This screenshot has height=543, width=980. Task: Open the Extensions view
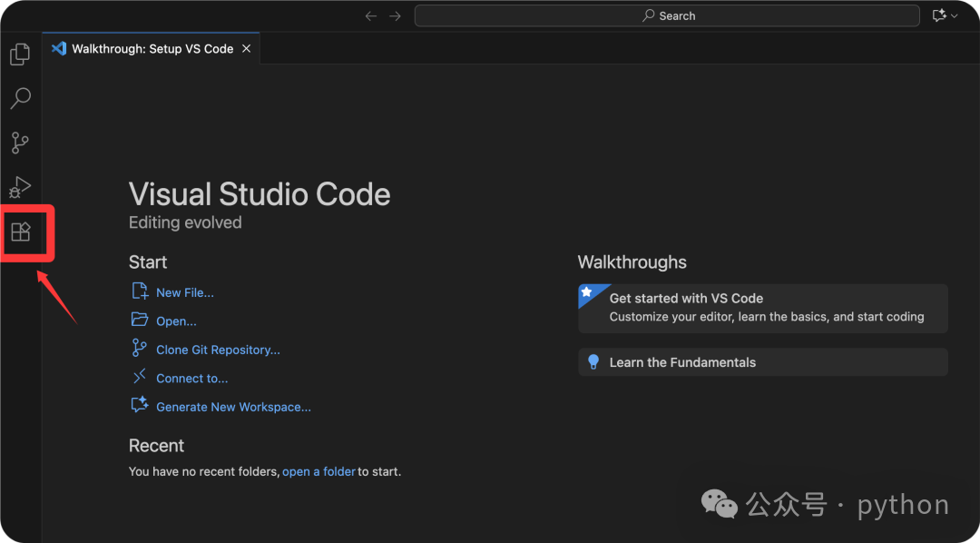(21, 232)
